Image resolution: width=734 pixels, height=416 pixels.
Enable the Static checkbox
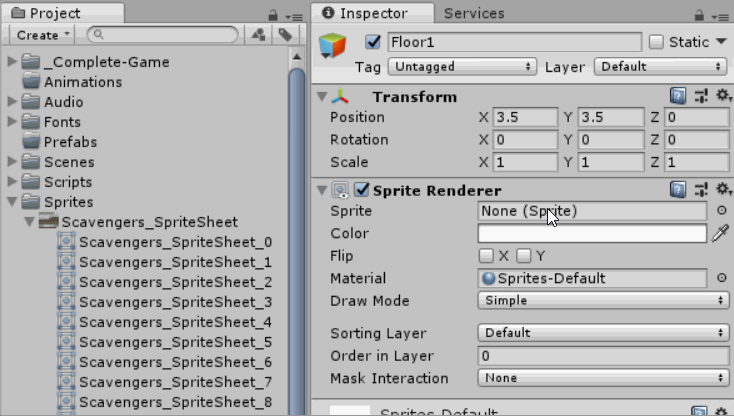coord(656,42)
